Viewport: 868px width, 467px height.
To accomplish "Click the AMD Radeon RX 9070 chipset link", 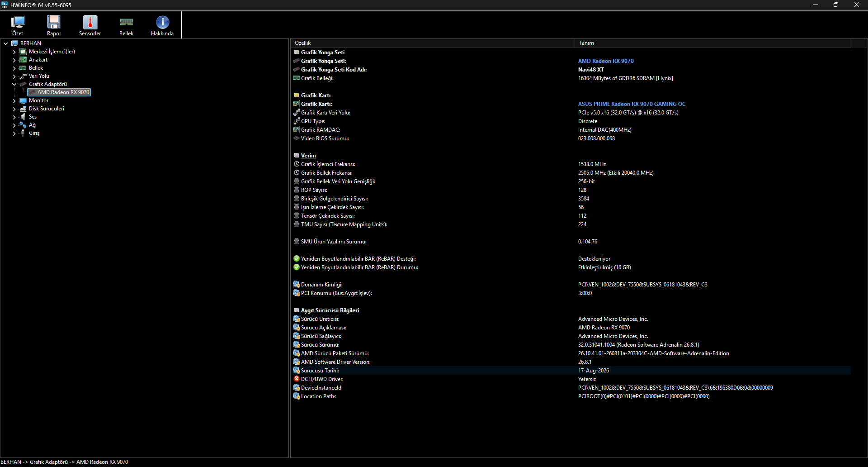I will click(606, 61).
